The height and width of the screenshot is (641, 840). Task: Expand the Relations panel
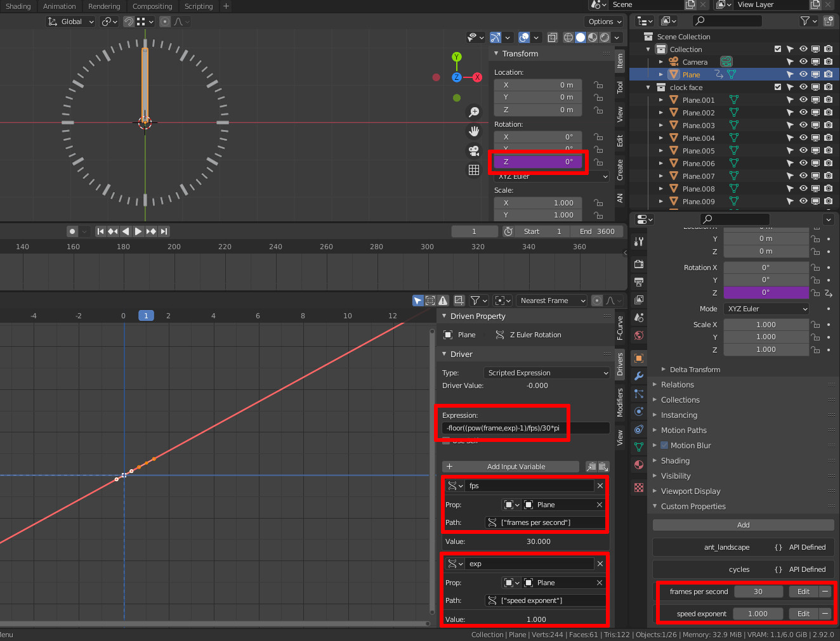tap(677, 385)
